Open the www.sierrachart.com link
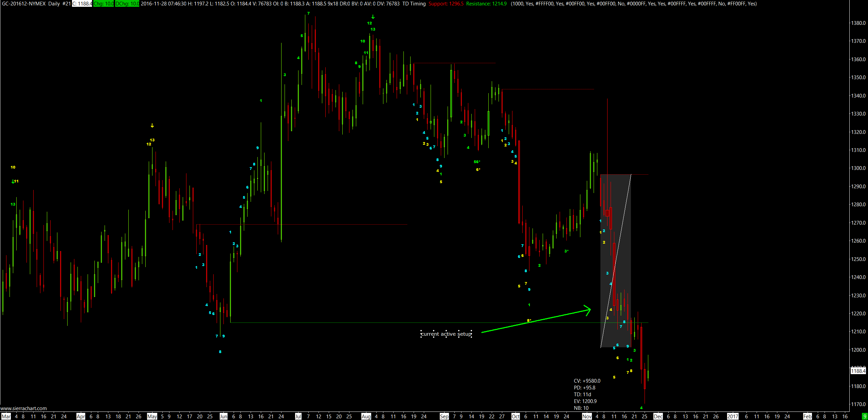 pyautogui.click(x=23, y=408)
